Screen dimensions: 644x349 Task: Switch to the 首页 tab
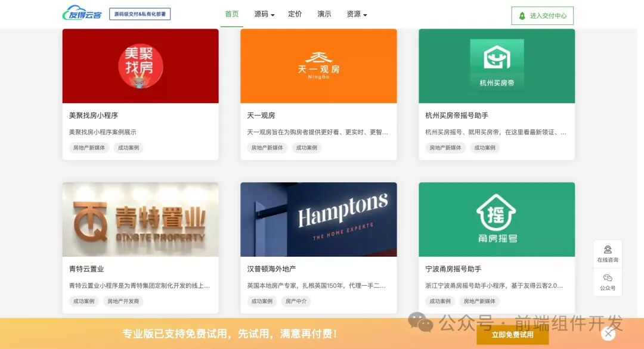pos(231,15)
